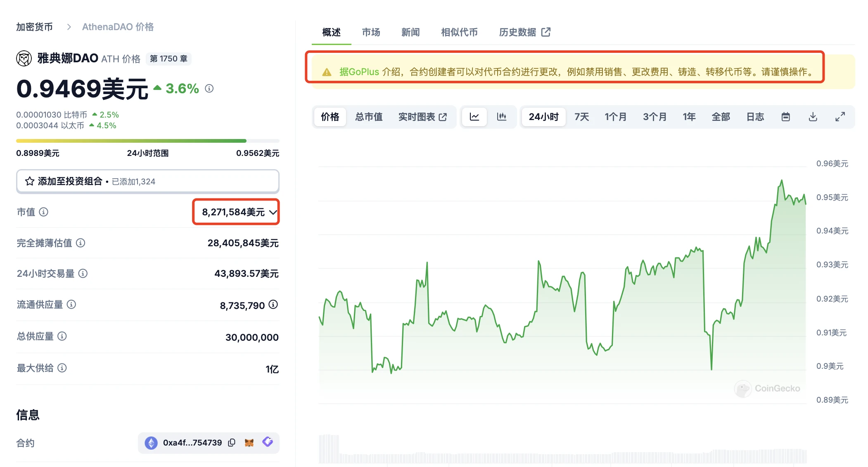
Task: Open the 加密货币 breadcrumb link
Action: point(34,26)
